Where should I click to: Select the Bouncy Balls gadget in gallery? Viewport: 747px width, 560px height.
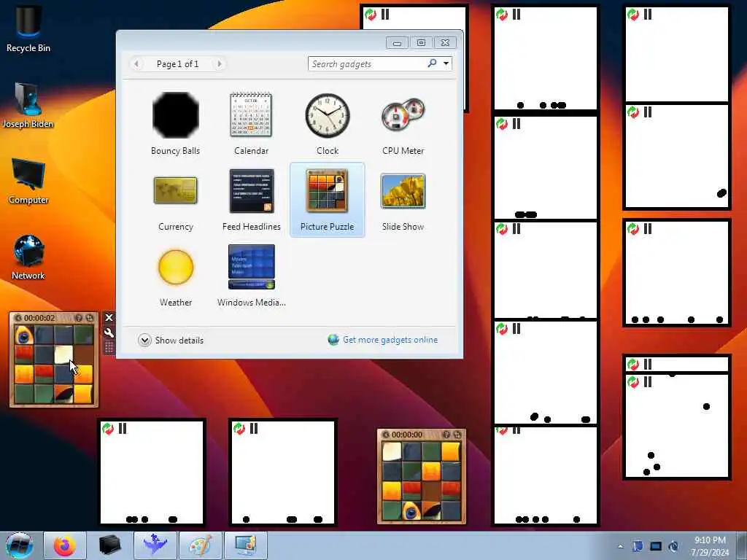[x=176, y=115]
